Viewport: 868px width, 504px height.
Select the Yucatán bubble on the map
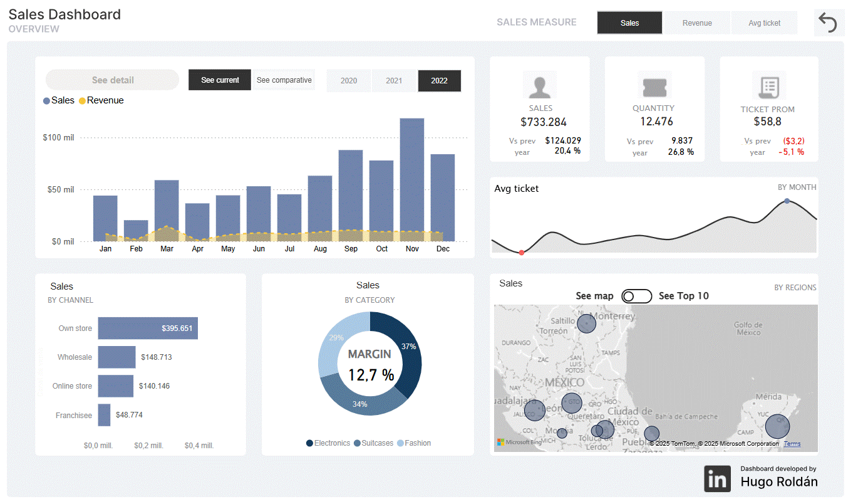point(777,426)
